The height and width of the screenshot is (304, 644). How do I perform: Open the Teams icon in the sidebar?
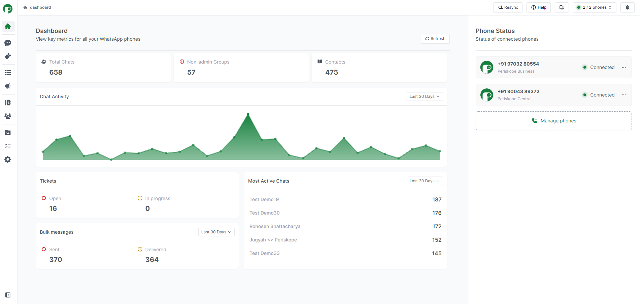[8, 116]
